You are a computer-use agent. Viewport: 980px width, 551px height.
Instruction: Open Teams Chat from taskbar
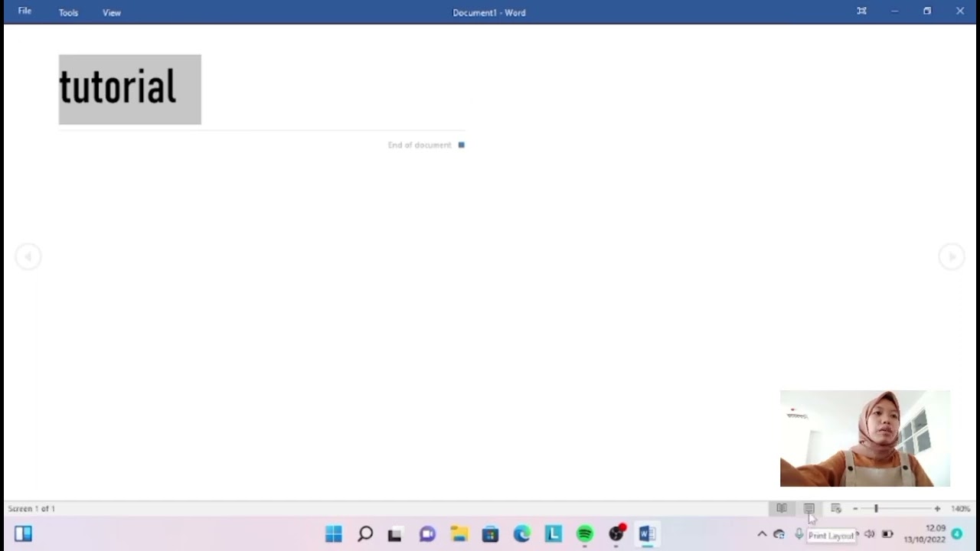click(x=427, y=534)
